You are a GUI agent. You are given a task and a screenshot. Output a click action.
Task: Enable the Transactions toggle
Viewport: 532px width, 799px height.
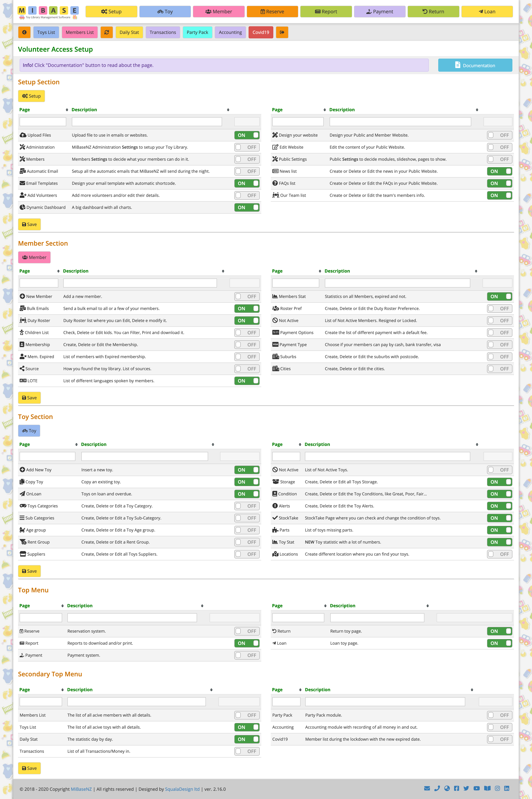pyautogui.click(x=247, y=751)
